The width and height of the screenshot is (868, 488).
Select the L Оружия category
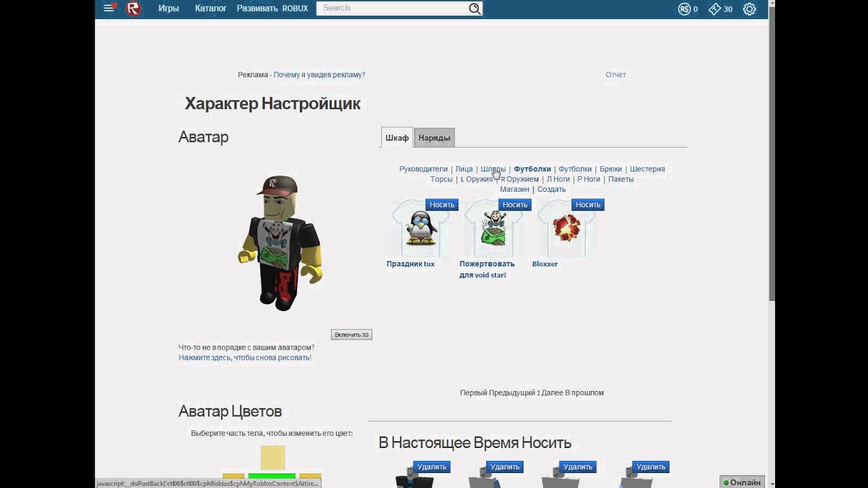tap(477, 179)
